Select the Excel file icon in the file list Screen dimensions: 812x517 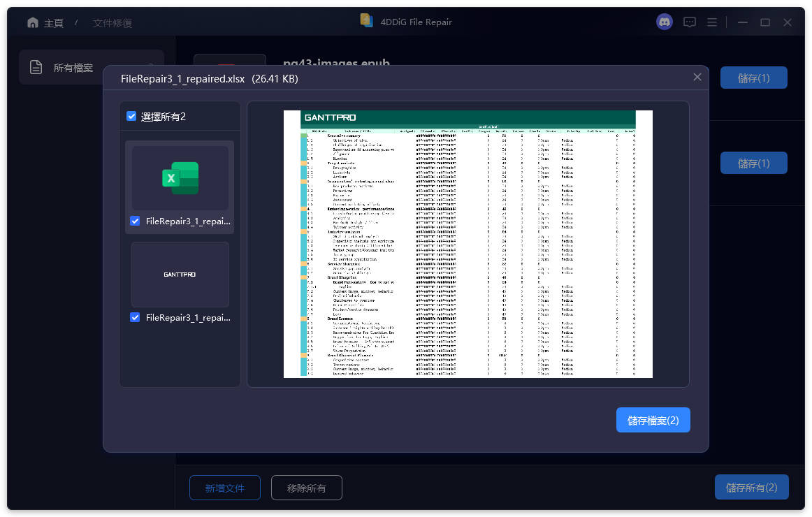pos(180,179)
